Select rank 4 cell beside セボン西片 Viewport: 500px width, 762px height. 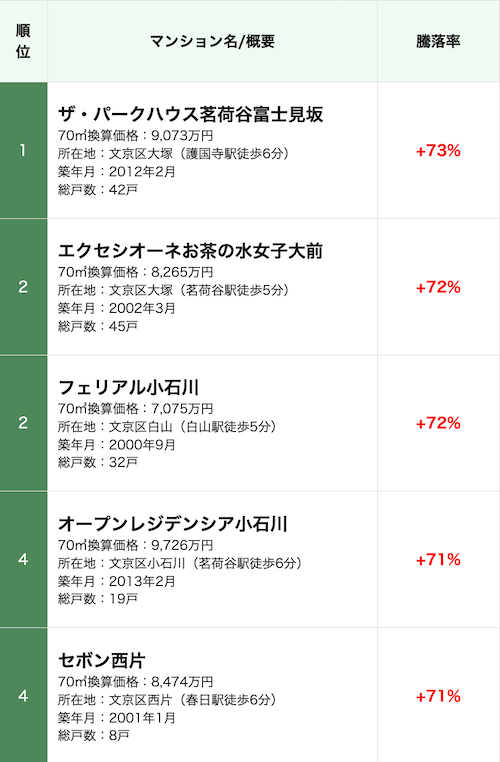(x=23, y=696)
